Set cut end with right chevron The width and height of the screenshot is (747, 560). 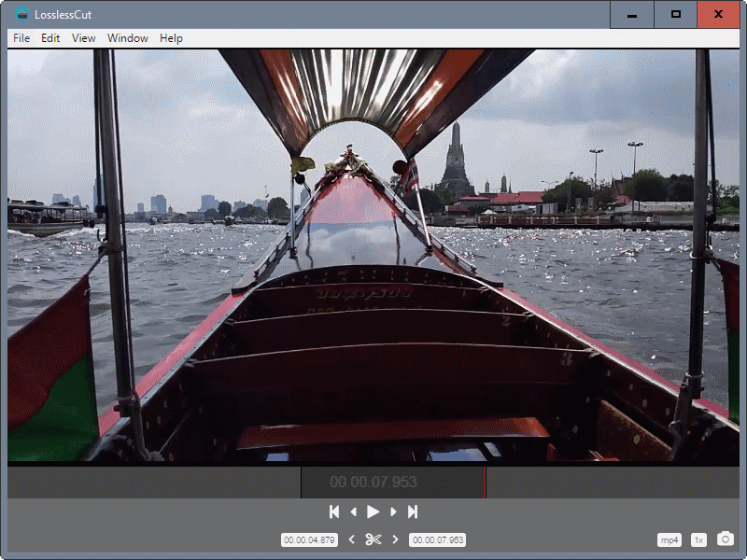396,539
